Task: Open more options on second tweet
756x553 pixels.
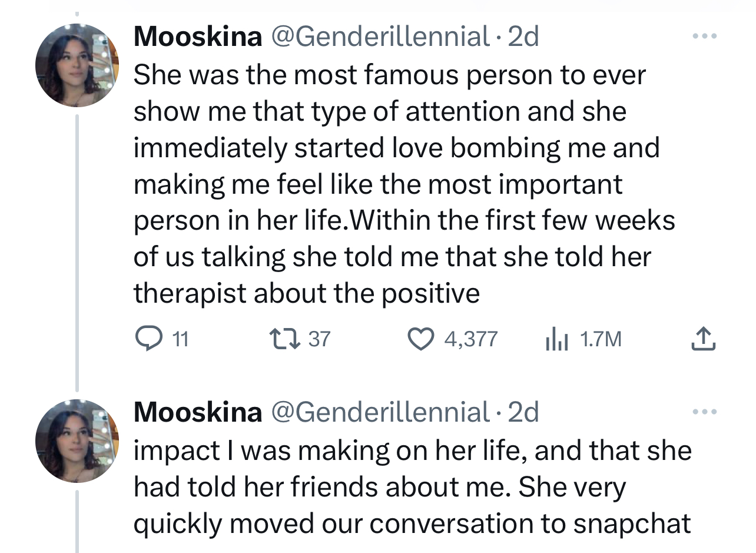Action: click(x=704, y=412)
